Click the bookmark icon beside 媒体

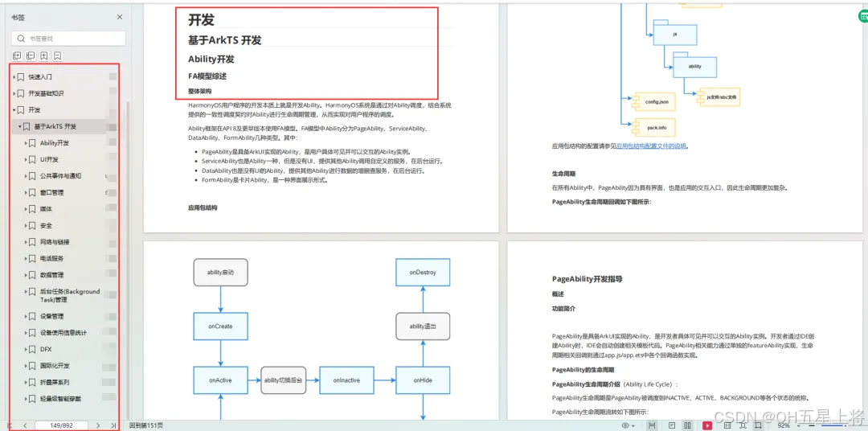pyautogui.click(x=33, y=209)
